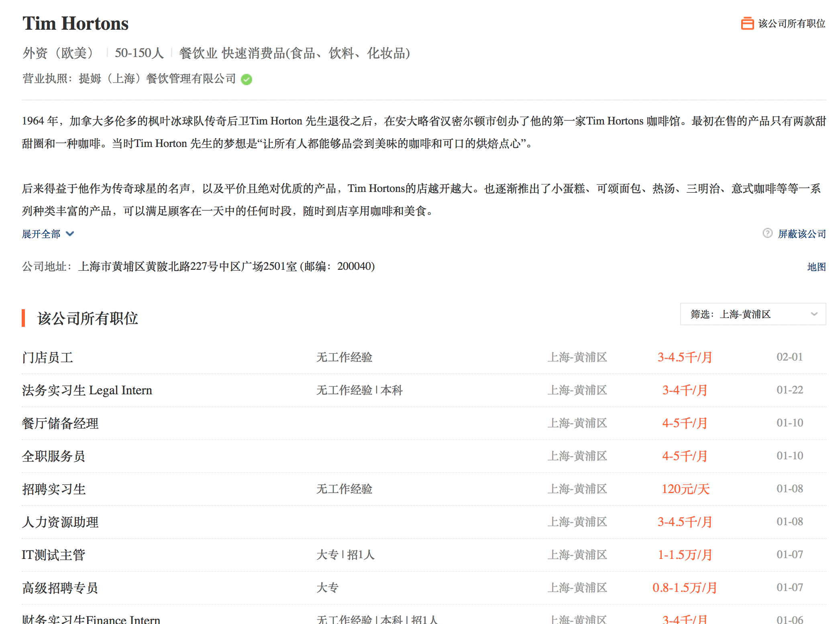Click the 0.8-1.5万/月 salary value
The image size is (840, 624).
point(685,588)
